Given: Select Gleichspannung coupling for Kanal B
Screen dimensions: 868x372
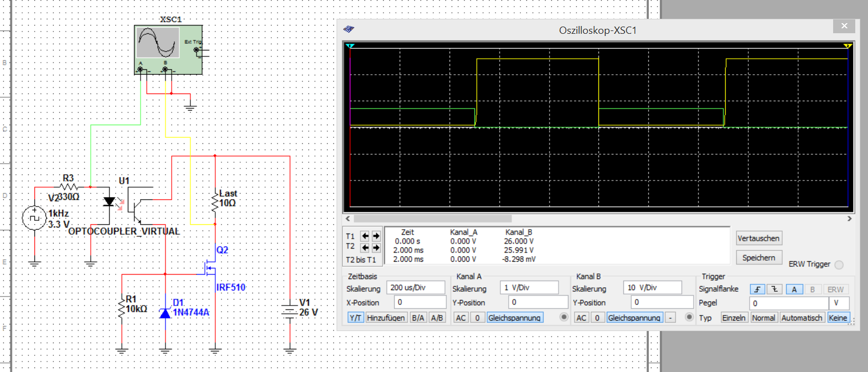Looking at the screenshot, I should tap(634, 318).
